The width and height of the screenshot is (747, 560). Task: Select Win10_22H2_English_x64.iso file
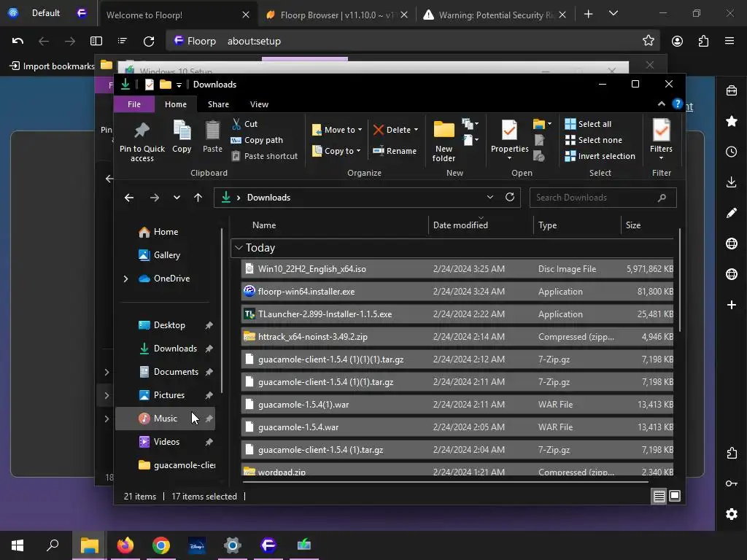click(457, 269)
